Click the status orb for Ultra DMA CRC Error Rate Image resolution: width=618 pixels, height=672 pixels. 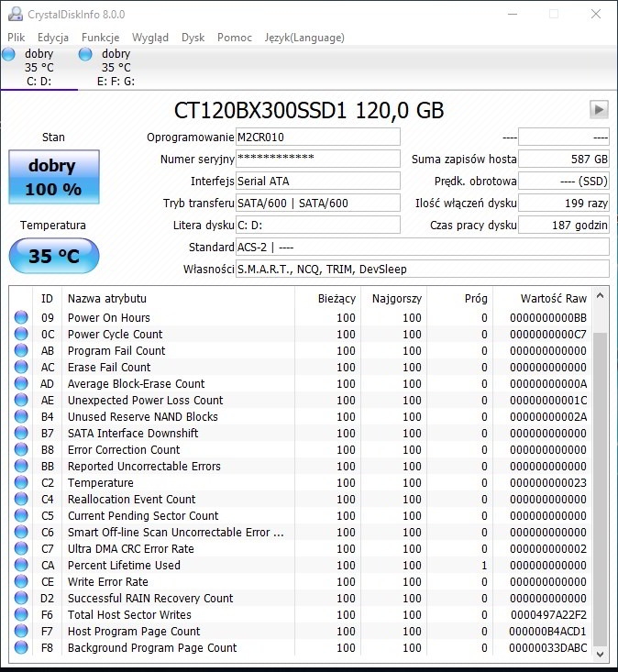point(21,548)
